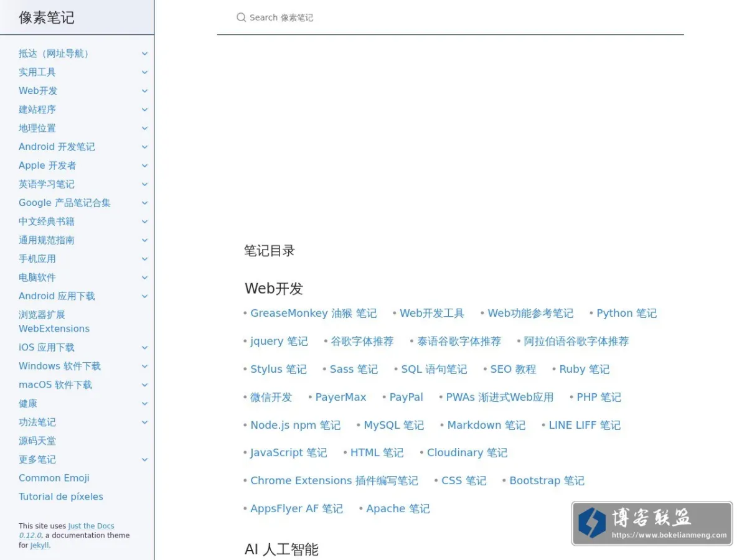Screen dimensions: 747x560
Task: Expand the iOS 应用下载 chevron
Action: 144,347
